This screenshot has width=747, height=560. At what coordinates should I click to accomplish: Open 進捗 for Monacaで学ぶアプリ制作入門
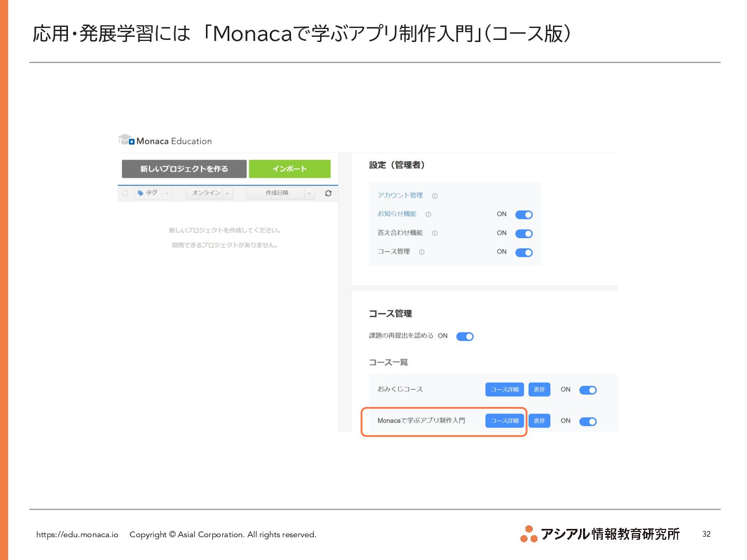point(539,421)
